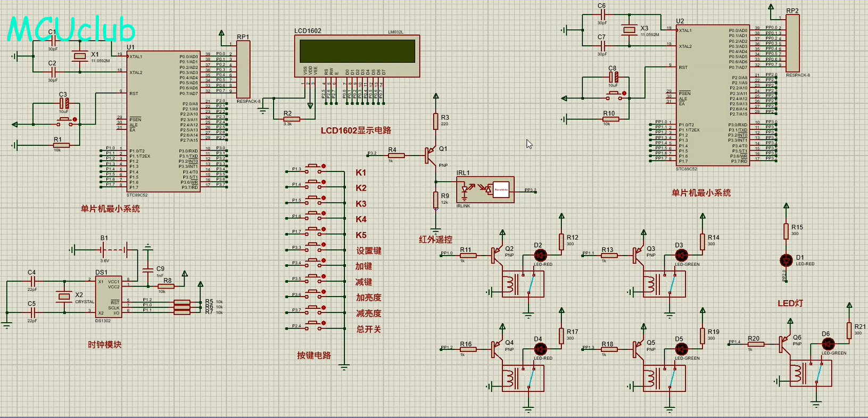Click the LCD1602显示电路 text label

point(356,130)
